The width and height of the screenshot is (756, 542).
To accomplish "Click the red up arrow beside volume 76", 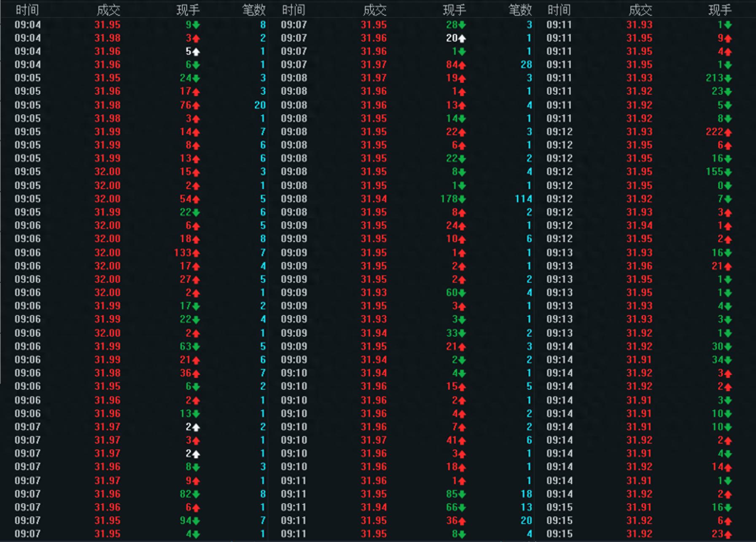I will tap(196, 105).
